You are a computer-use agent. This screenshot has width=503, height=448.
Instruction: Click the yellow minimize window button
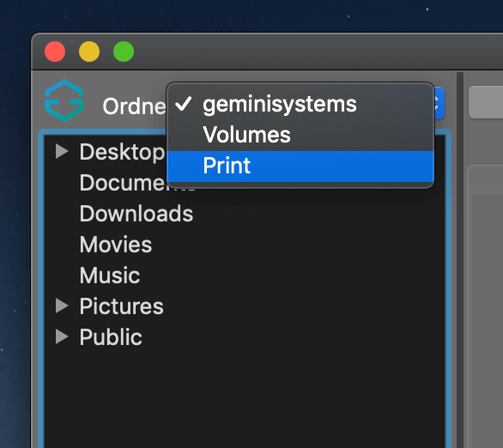(x=89, y=51)
